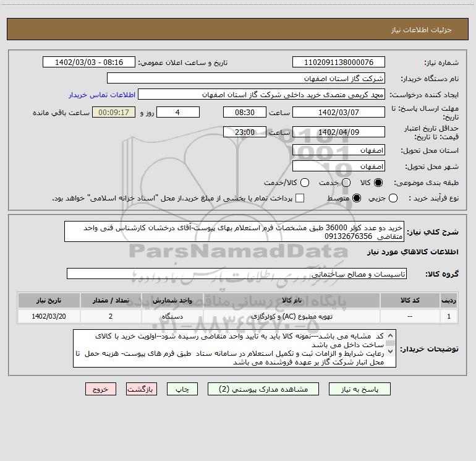Click the گروه کالا field تاسیسات و مصالح ساختمانی

click(x=237, y=274)
